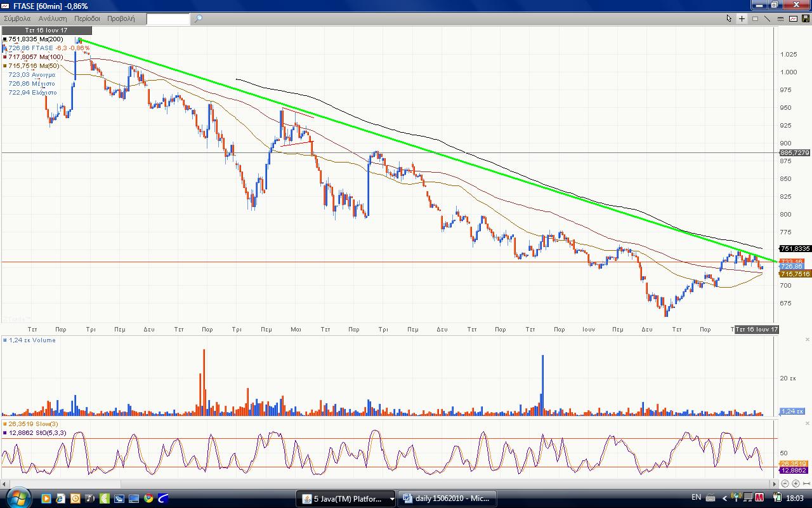Activate the crosshair cursor tool

(x=742, y=18)
